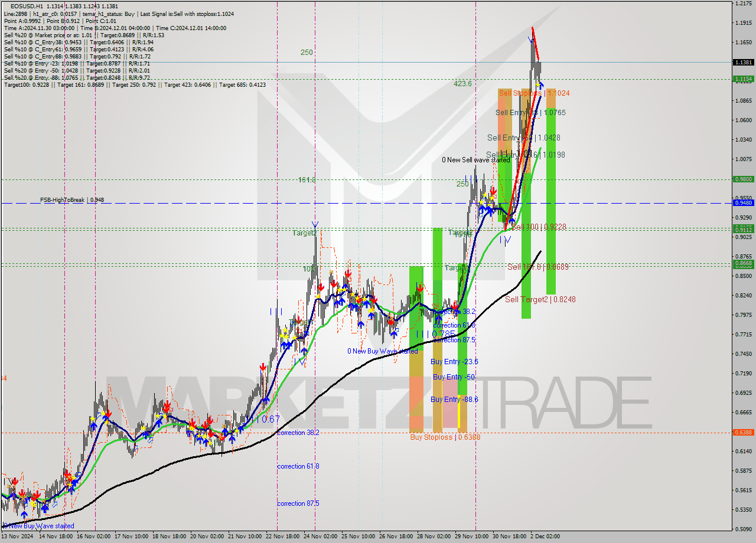The height and width of the screenshot is (543, 756).
Task: Click price axis value 0.8240
Action: click(743, 295)
